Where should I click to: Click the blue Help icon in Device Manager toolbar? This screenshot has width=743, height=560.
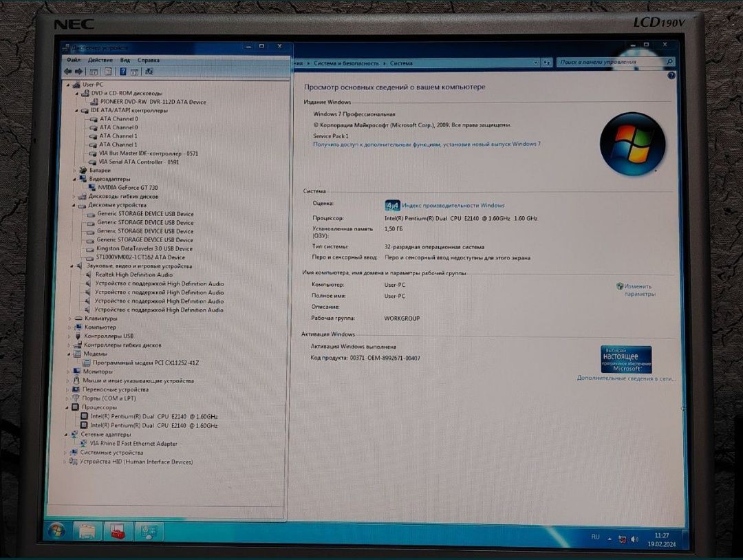pos(122,72)
